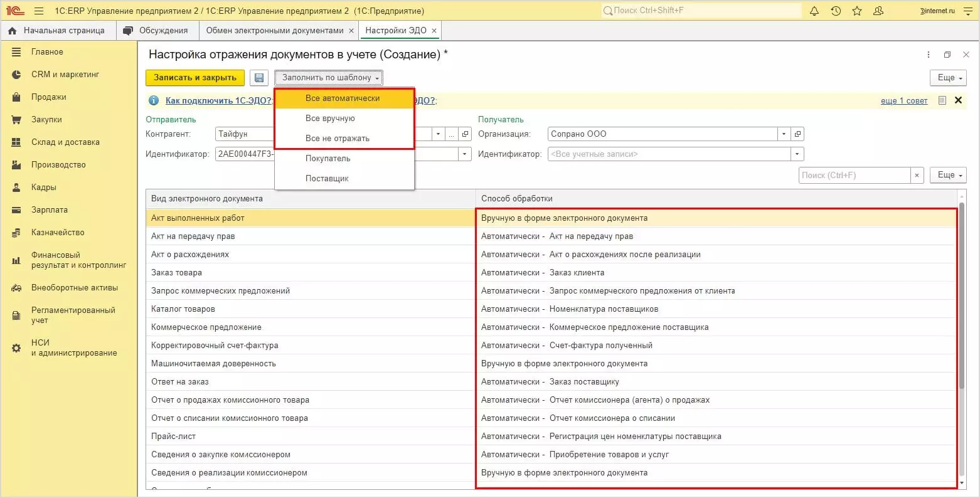Open the Продажи section in sidebar

49,97
